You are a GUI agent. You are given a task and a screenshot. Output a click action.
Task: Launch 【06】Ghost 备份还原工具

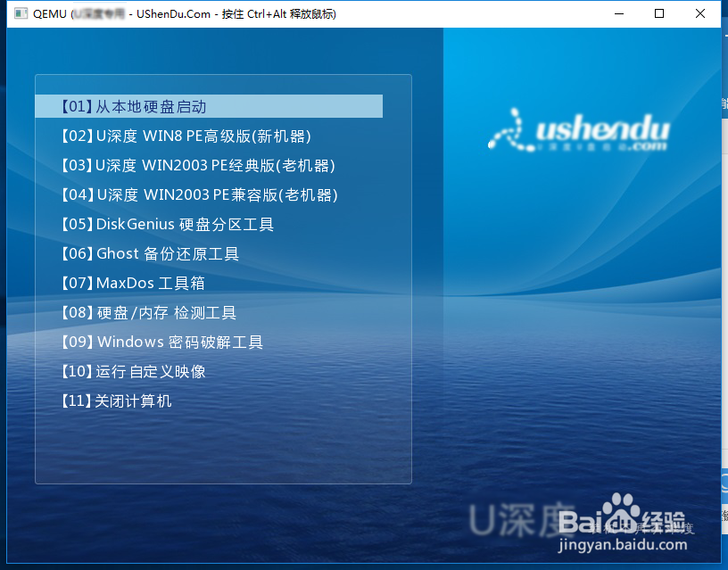pos(150,253)
